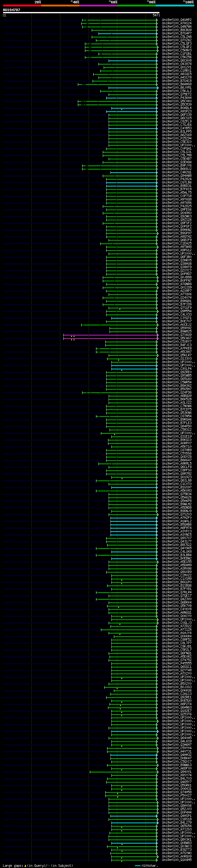197x868 pixels.
Task: Click the UniRef100_C5LG31 label
Action: 176,152
